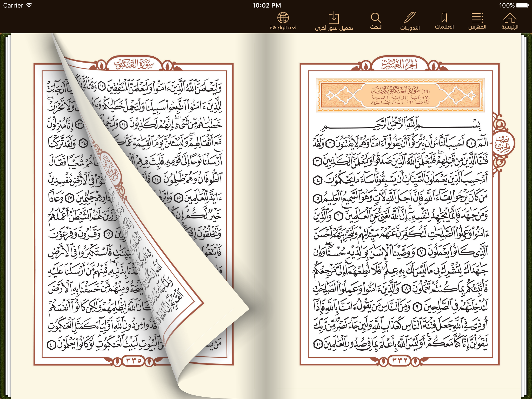Go to the home screen (الرئيسية)

tap(510, 21)
